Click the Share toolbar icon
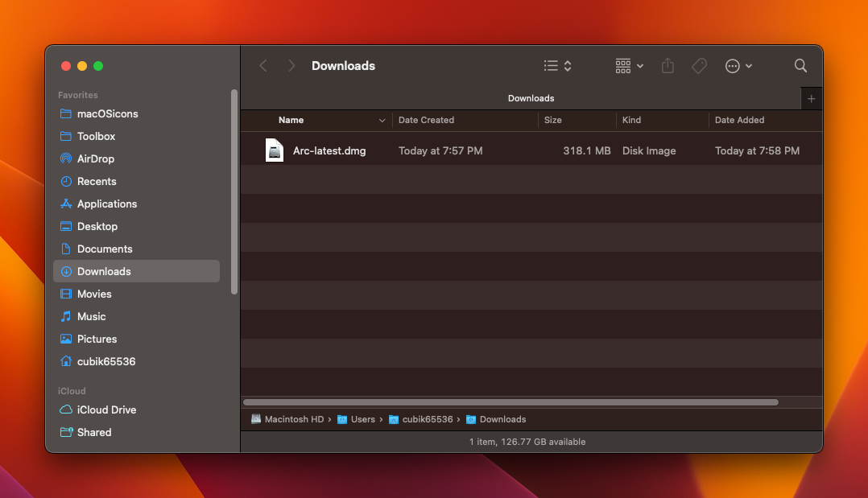This screenshot has width=868, height=498. click(x=668, y=66)
